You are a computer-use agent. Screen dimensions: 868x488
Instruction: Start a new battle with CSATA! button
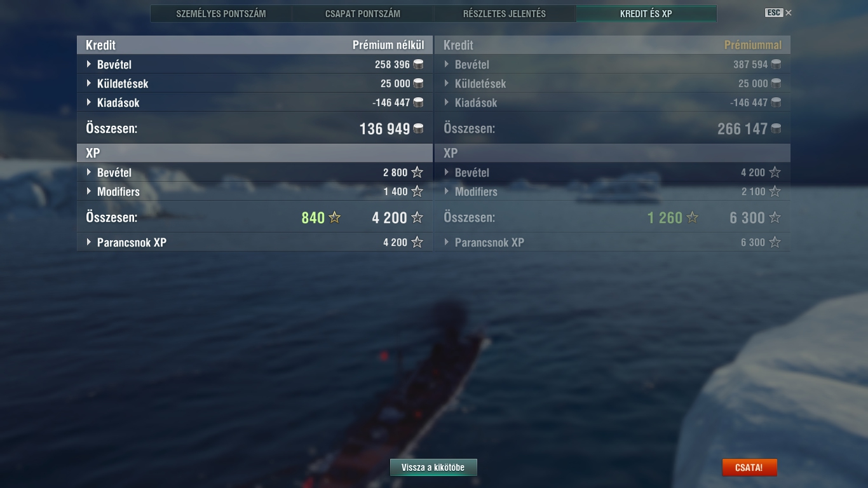749,468
